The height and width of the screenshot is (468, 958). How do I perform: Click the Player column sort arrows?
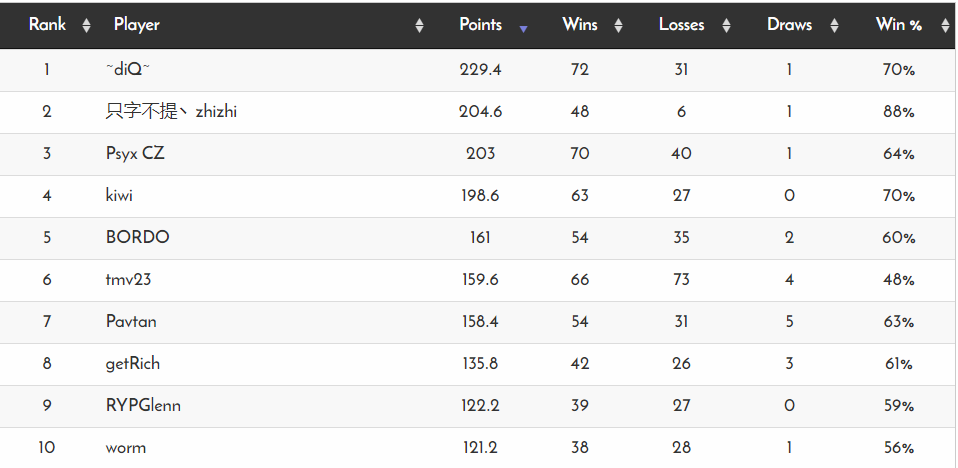pos(419,26)
